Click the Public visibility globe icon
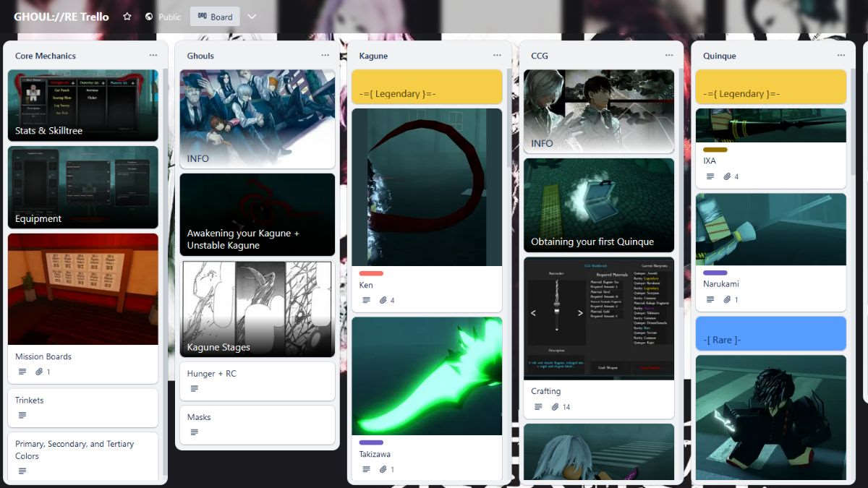 [x=149, y=17]
